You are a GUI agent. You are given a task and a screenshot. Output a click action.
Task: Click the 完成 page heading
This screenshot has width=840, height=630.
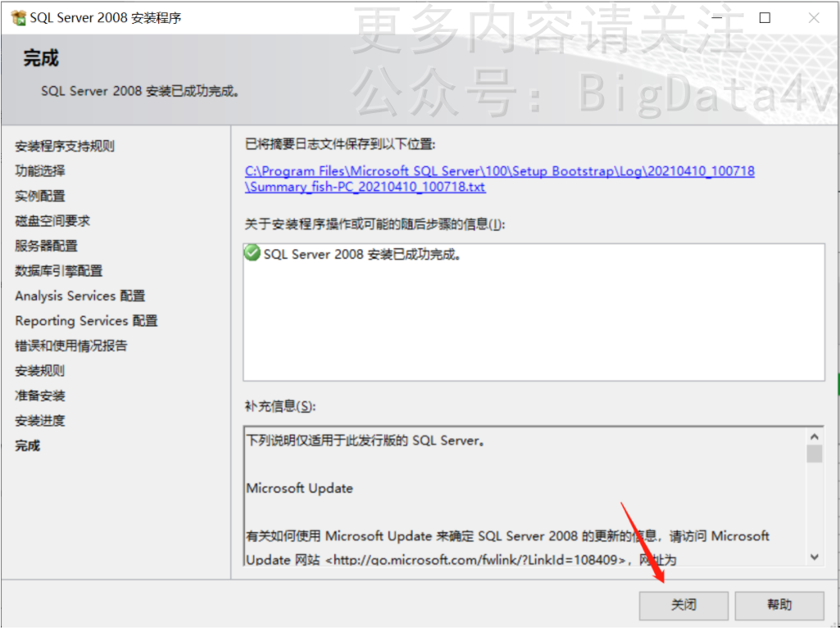point(41,58)
